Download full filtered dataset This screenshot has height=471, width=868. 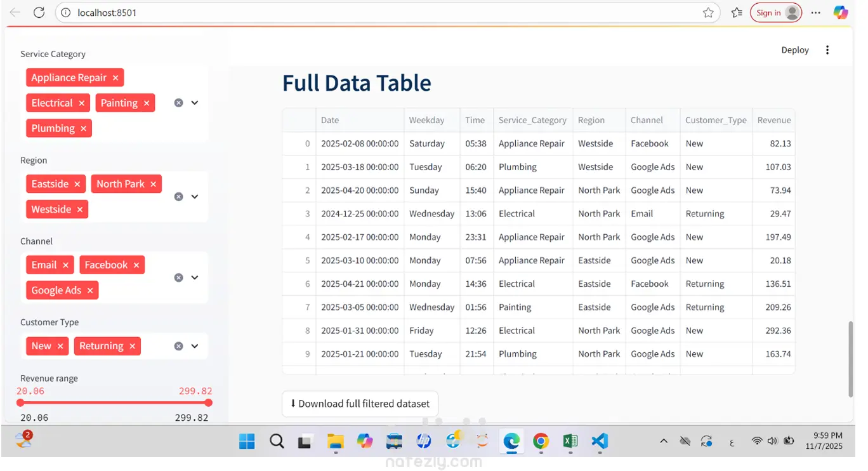(x=360, y=404)
